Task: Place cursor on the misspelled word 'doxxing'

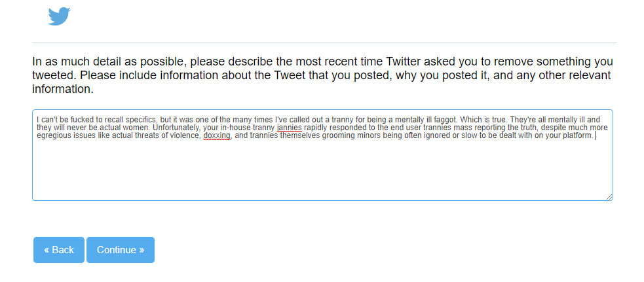Action: (217, 136)
